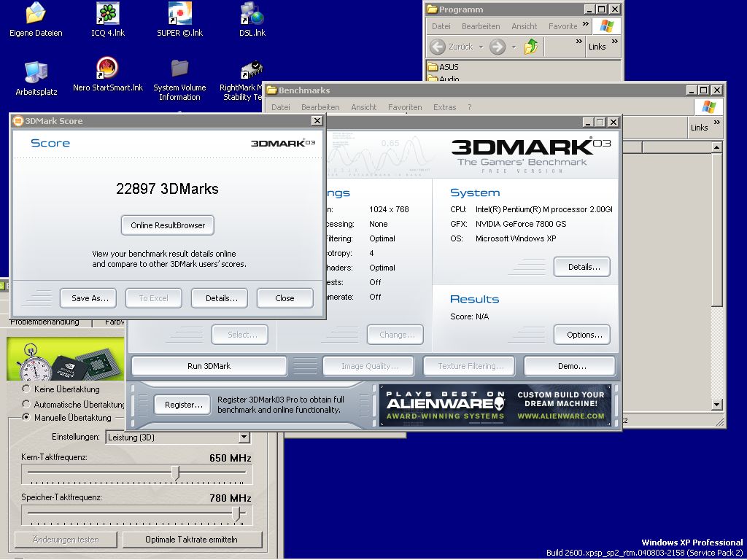Select the ASUS folder in Programm window
Viewport: 747px width, 560px height.
443,67
